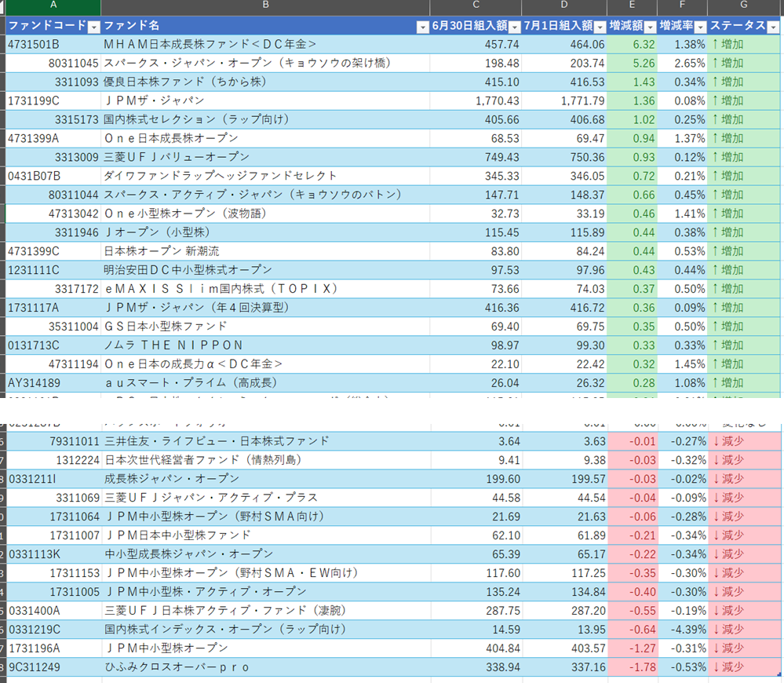This screenshot has width=784, height=683.
Task: Click fund code cell 4731399A
Action: 53,138
